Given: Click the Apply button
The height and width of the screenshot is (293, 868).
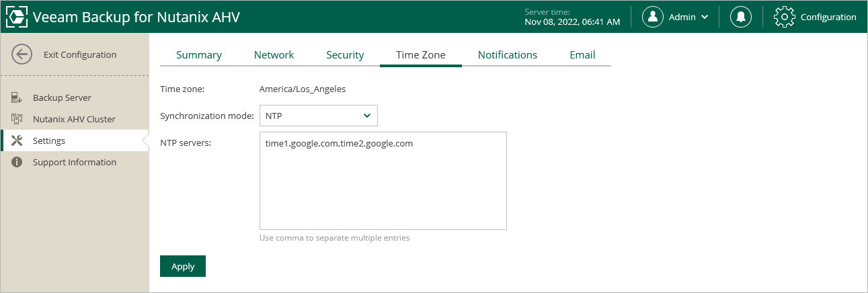Looking at the screenshot, I should [183, 266].
